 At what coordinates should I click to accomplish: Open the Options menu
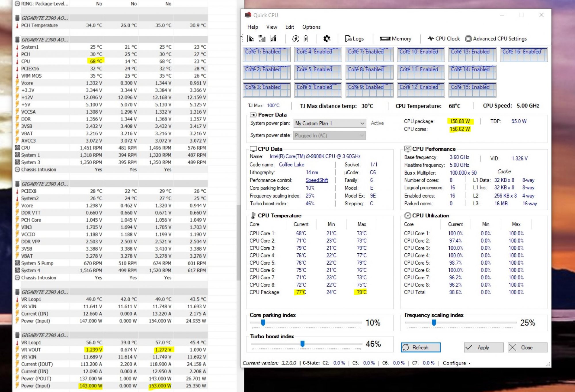coord(311,27)
